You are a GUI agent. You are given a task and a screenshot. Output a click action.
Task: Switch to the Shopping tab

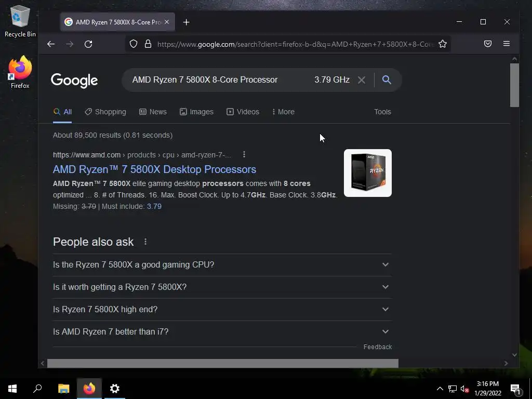(x=105, y=112)
